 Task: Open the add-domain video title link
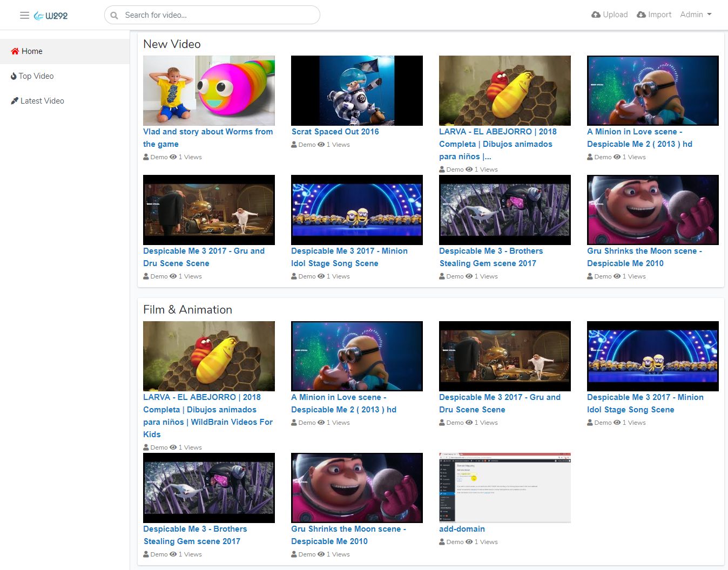coord(462,529)
